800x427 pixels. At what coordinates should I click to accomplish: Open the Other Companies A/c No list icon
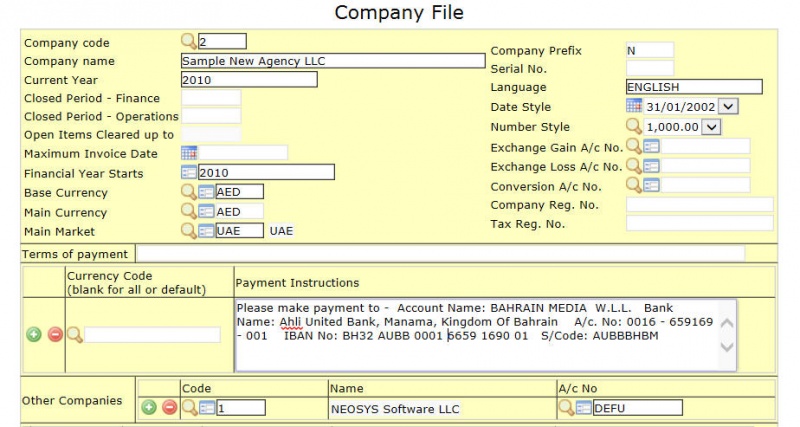click(x=584, y=408)
